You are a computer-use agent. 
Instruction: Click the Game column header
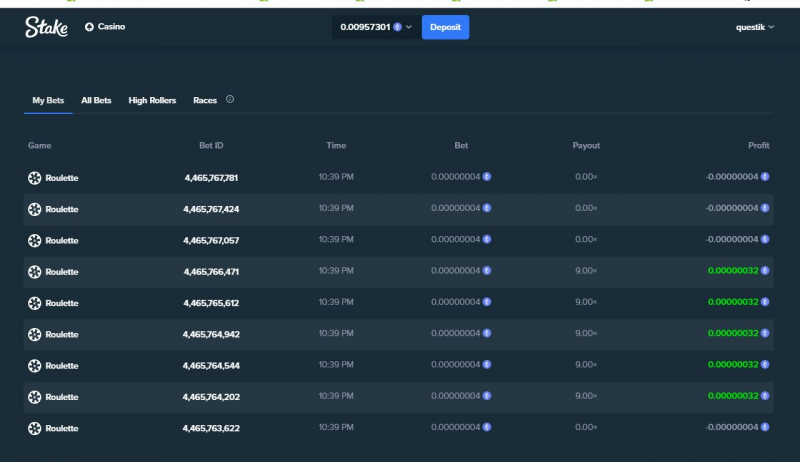pos(39,145)
